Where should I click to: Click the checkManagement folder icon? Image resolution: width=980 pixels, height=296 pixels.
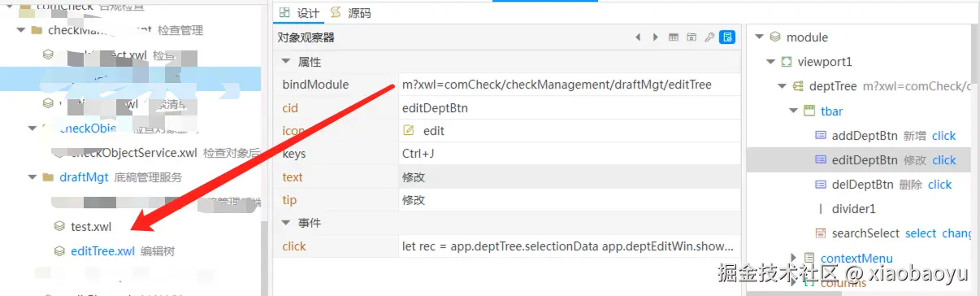click(36, 30)
